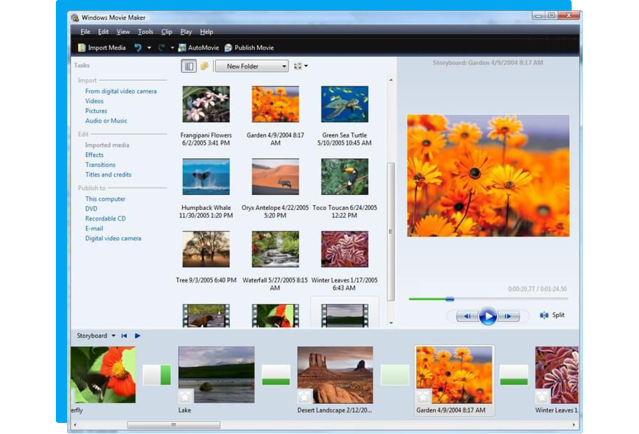The image size is (639, 434).
Task: Rewind the storyboard to start
Action: coord(124,336)
